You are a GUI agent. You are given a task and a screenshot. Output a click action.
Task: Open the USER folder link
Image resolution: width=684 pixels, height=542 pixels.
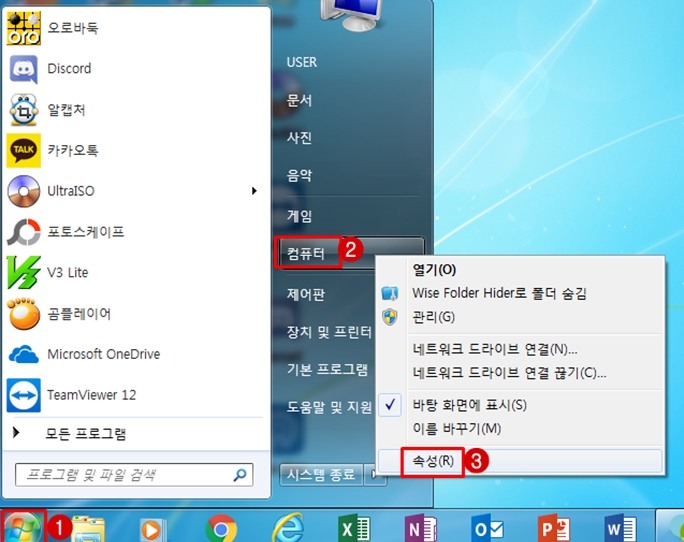pyautogui.click(x=302, y=62)
